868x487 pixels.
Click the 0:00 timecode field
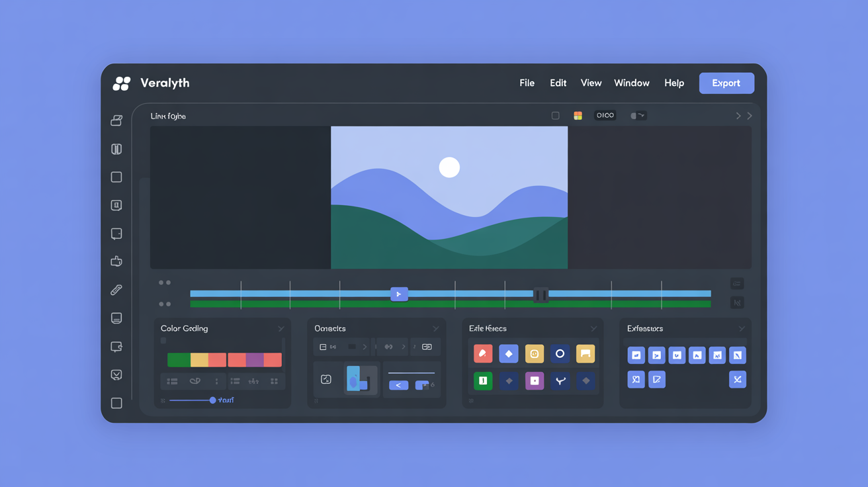(605, 115)
